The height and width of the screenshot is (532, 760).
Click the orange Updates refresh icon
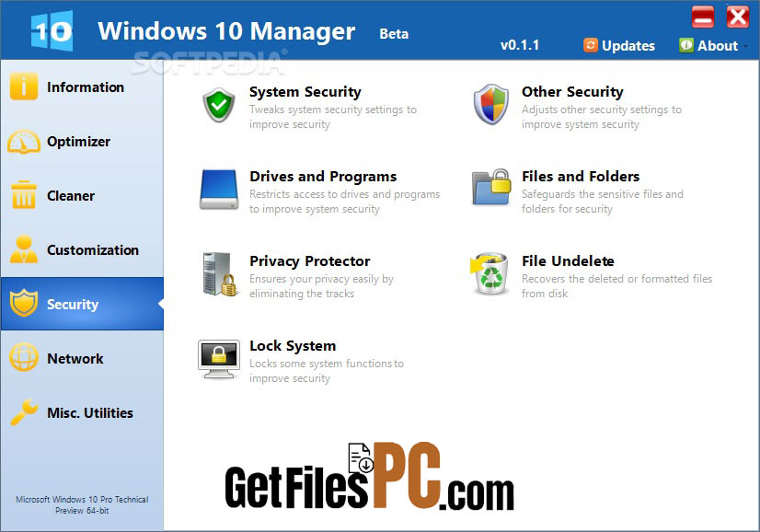591,45
